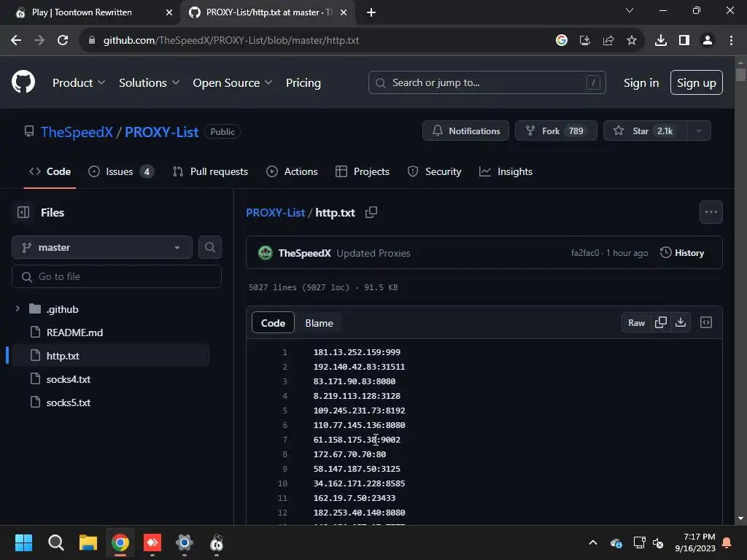747x560 pixels.
Task: Focus the Go to file field
Action: pos(116,276)
